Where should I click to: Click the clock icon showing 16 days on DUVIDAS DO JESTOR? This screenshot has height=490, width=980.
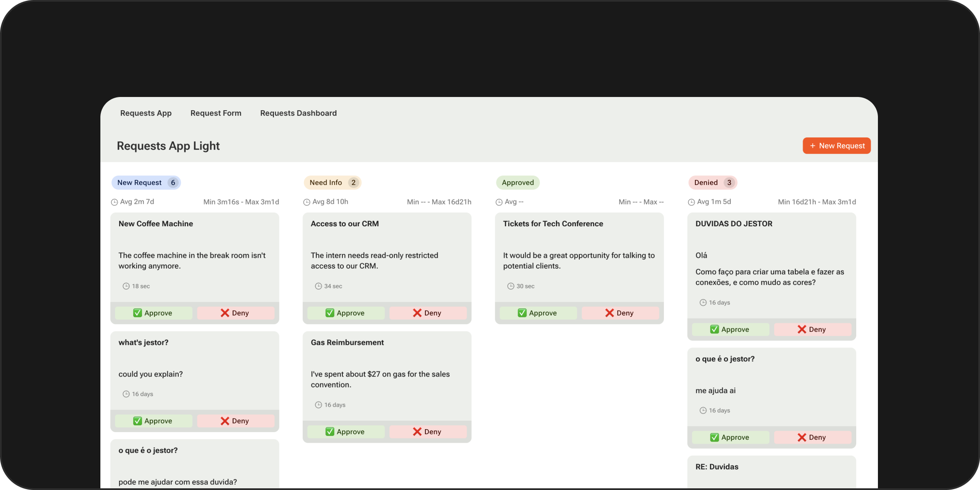click(x=703, y=302)
